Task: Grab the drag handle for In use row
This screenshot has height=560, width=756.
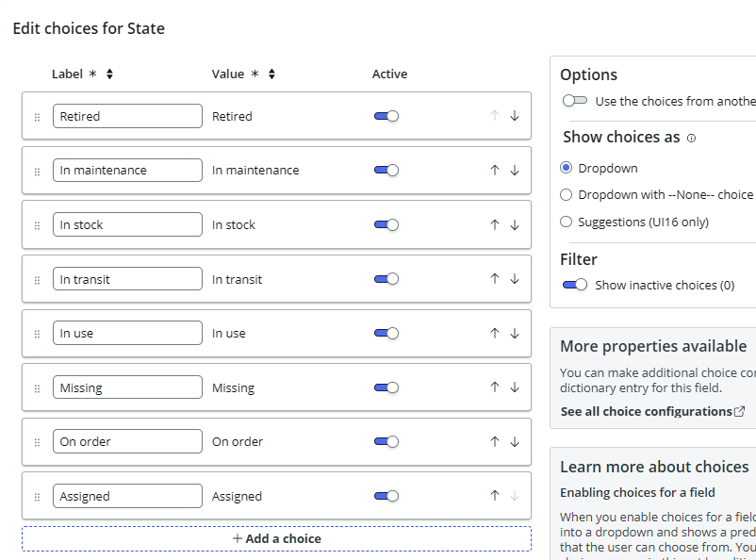Action: pyautogui.click(x=37, y=334)
